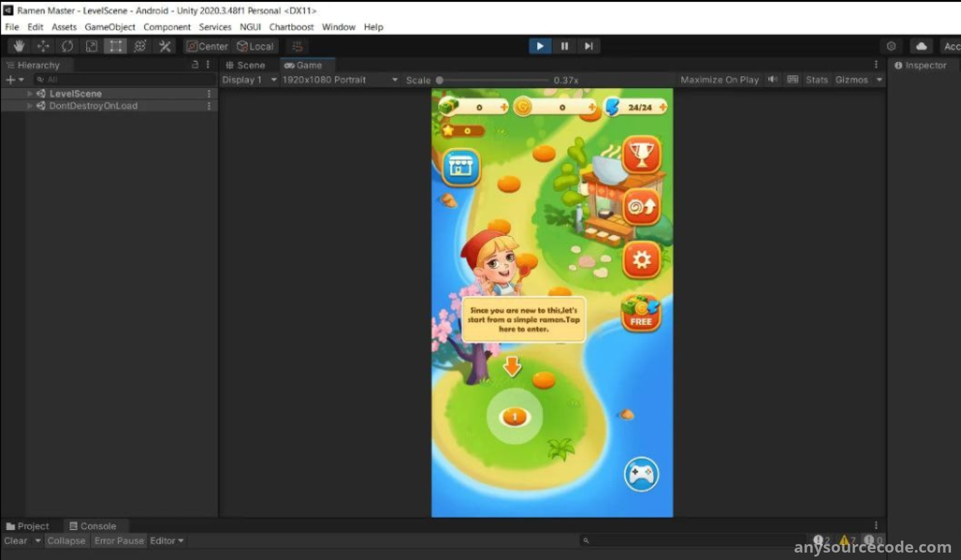Open cloud services icon
This screenshot has width=961, height=560.
(x=921, y=46)
